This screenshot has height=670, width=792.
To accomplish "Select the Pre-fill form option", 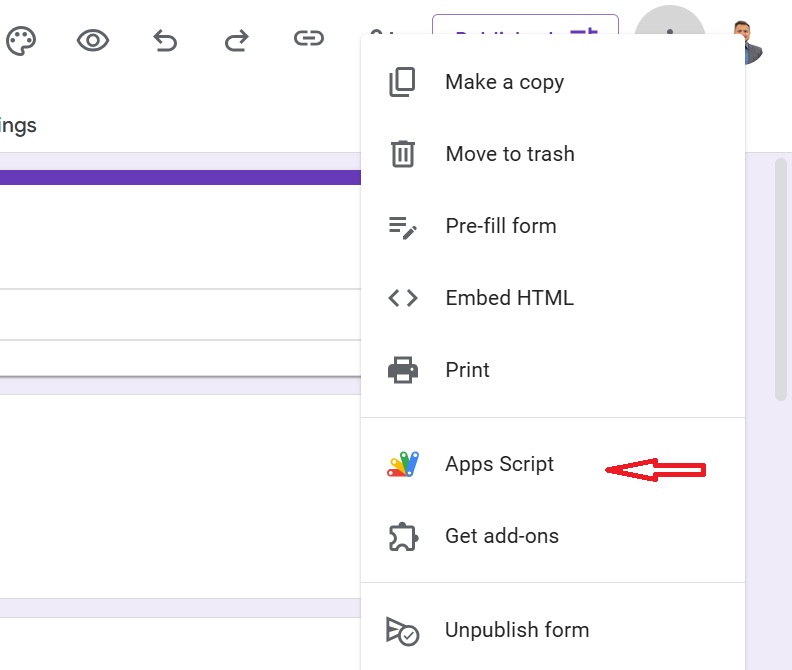I will tap(500, 226).
